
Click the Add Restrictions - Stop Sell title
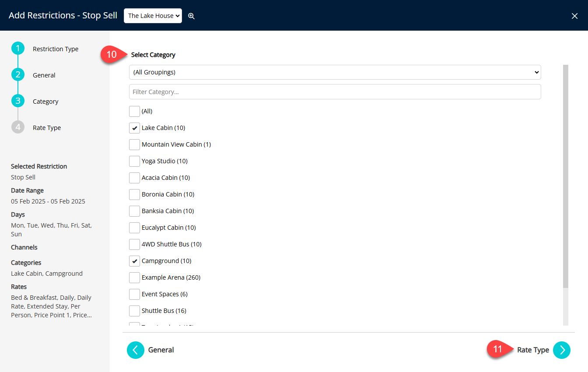coord(63,15)
